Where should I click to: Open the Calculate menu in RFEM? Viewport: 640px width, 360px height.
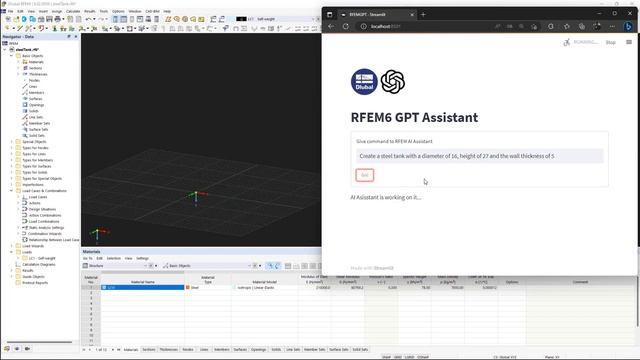click(73, 11)
